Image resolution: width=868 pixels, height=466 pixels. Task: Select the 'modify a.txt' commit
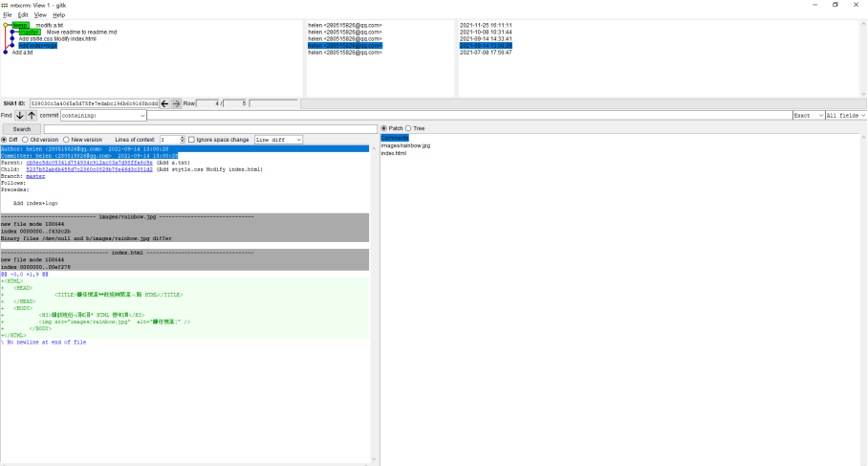click(50, 25)
